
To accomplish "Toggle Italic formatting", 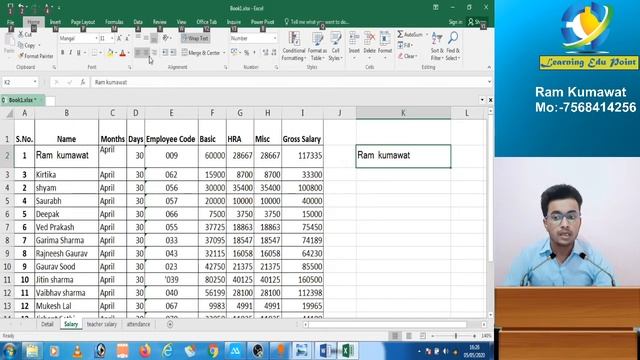I will (70, 53).
